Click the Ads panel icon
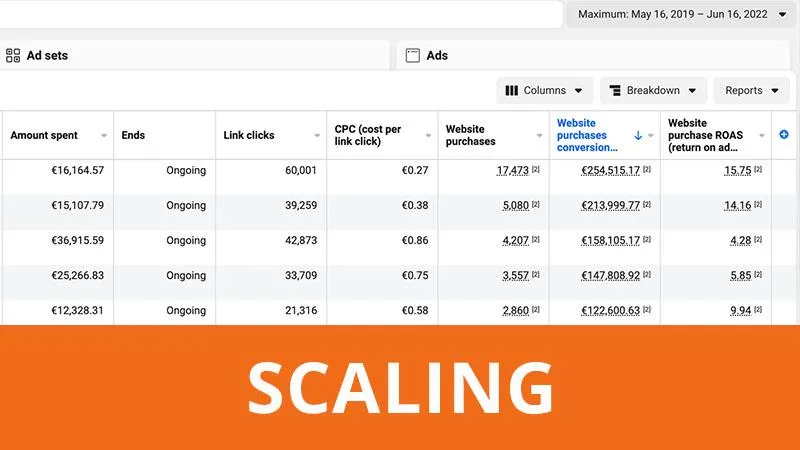 click(412, 55)
